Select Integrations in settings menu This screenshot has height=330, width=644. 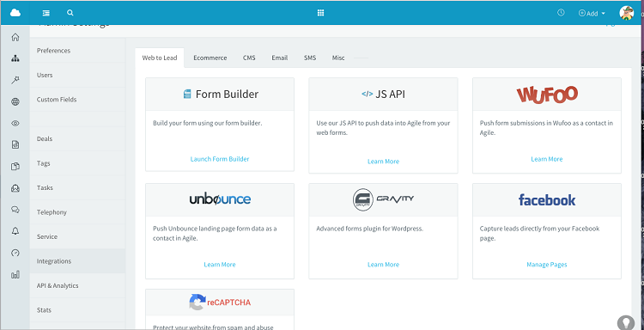click(x=77, y=261)
